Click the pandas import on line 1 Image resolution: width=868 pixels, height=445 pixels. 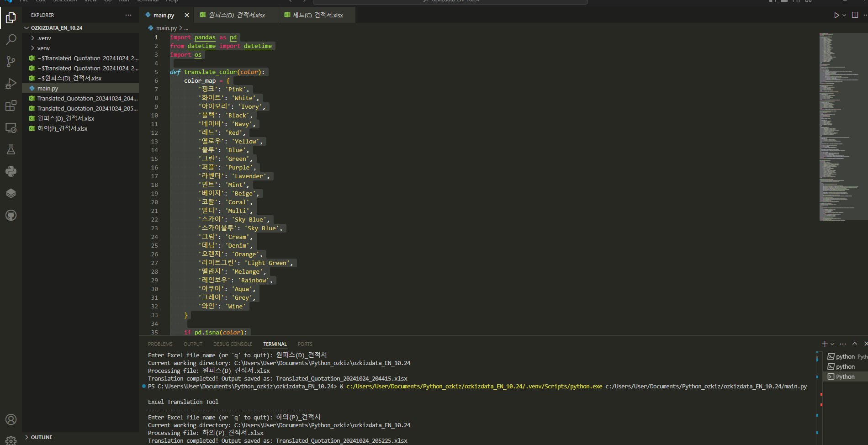point(205,37)
